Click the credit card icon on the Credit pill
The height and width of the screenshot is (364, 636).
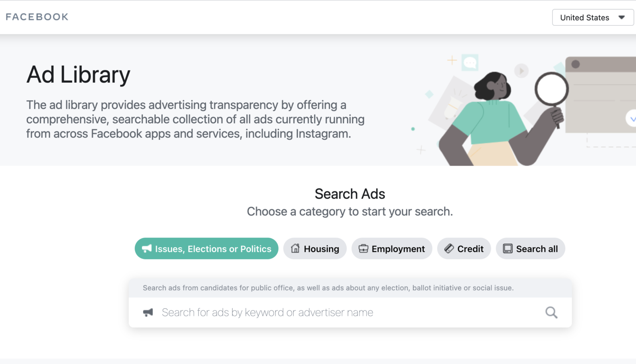click(x=450, y=248)
